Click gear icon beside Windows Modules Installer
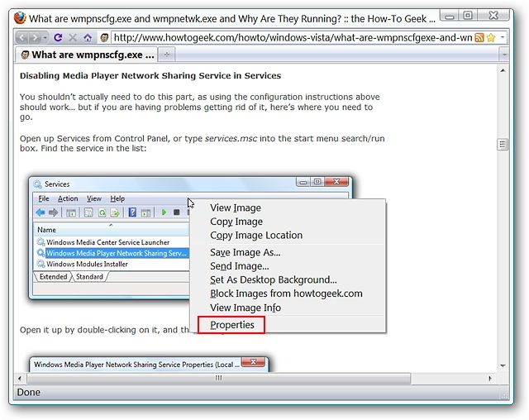Image resolution: width=529 pixels, height=420 pixels. (x=41, y=264)
